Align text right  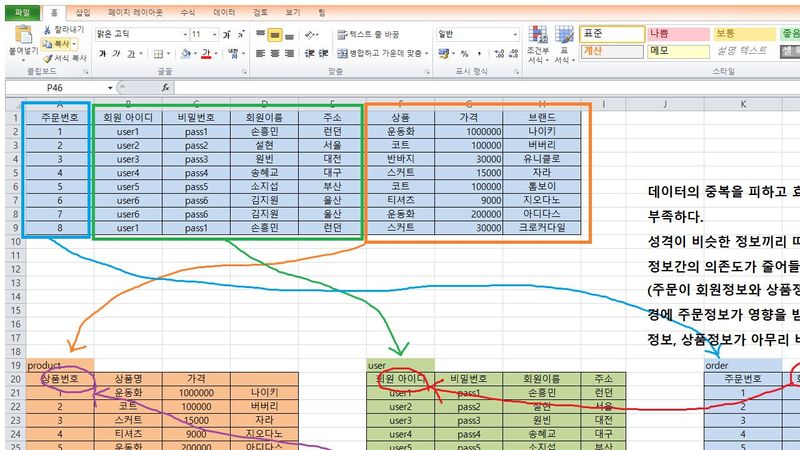289,53
